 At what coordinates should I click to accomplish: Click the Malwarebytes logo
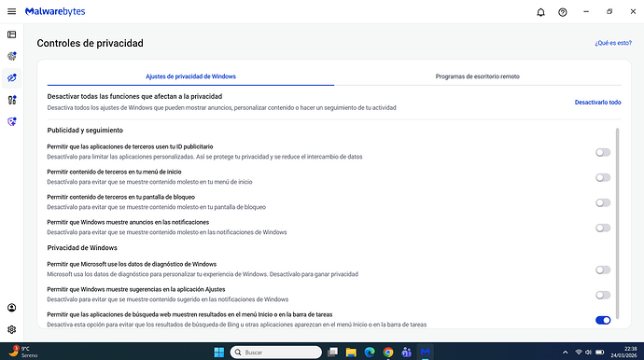pyautogui.click(x=55, y=11)
